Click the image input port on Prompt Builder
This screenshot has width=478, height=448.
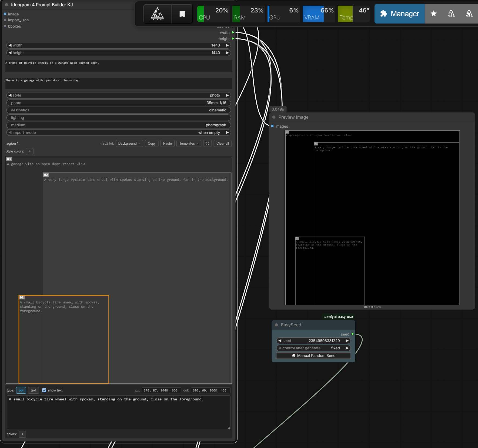(x=5, y=14)
